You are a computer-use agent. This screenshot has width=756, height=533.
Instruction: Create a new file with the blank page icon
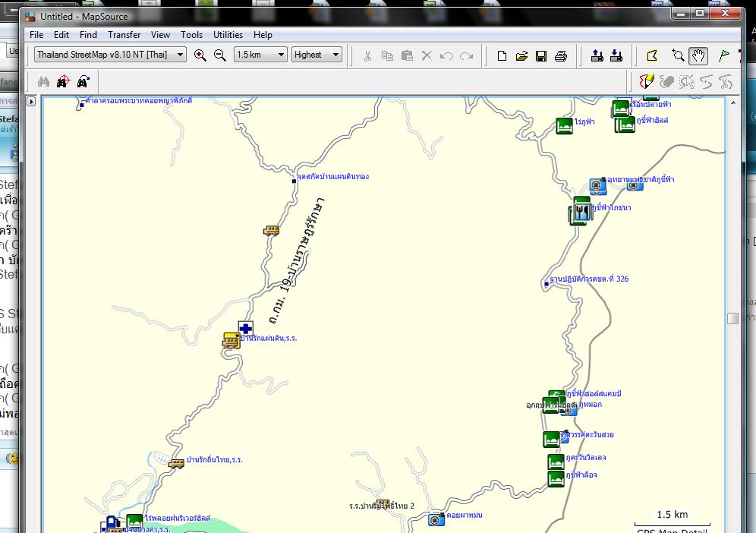tap(502, 55)
